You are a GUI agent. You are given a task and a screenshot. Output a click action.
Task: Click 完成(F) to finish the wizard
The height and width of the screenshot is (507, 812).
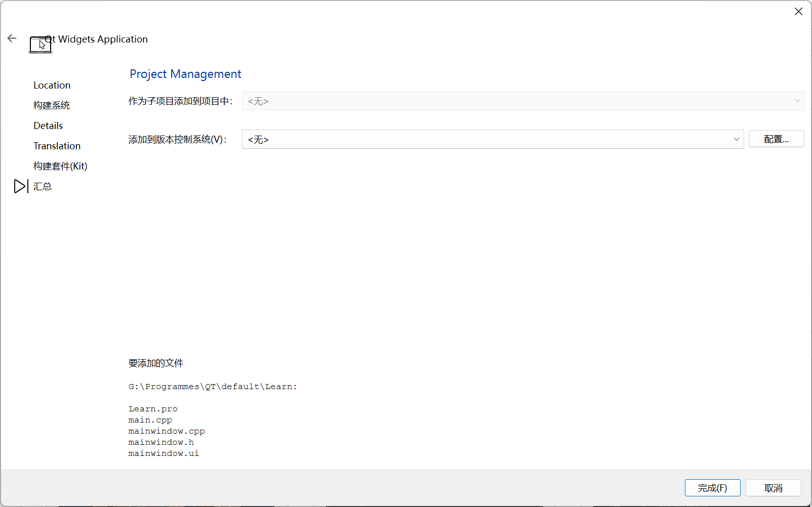click(x=712, y=488)
